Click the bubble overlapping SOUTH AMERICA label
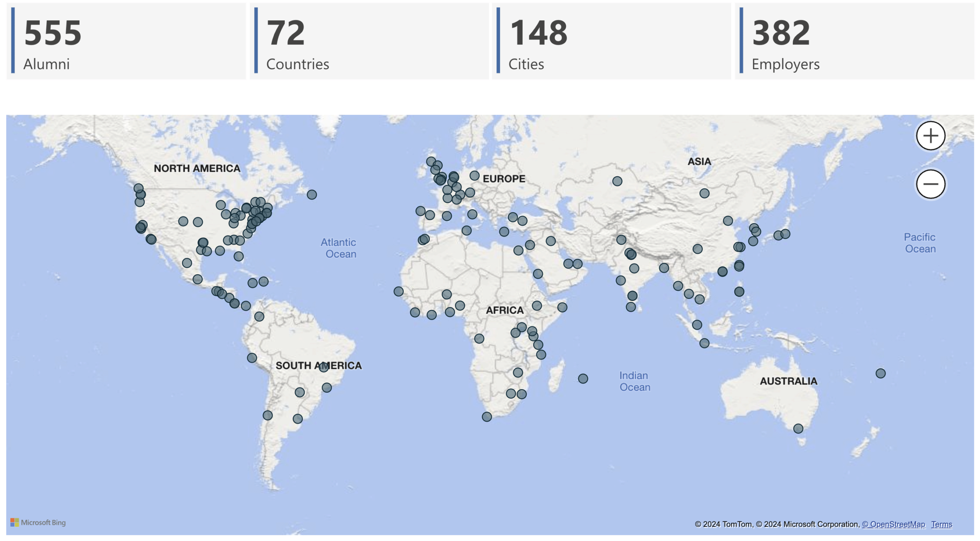 click(323, 367)
